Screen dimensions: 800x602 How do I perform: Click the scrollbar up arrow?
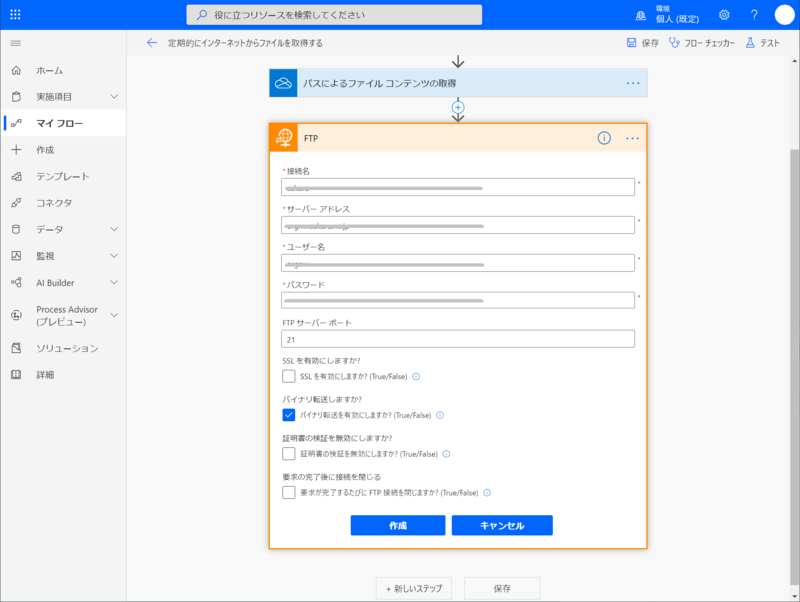794,61
